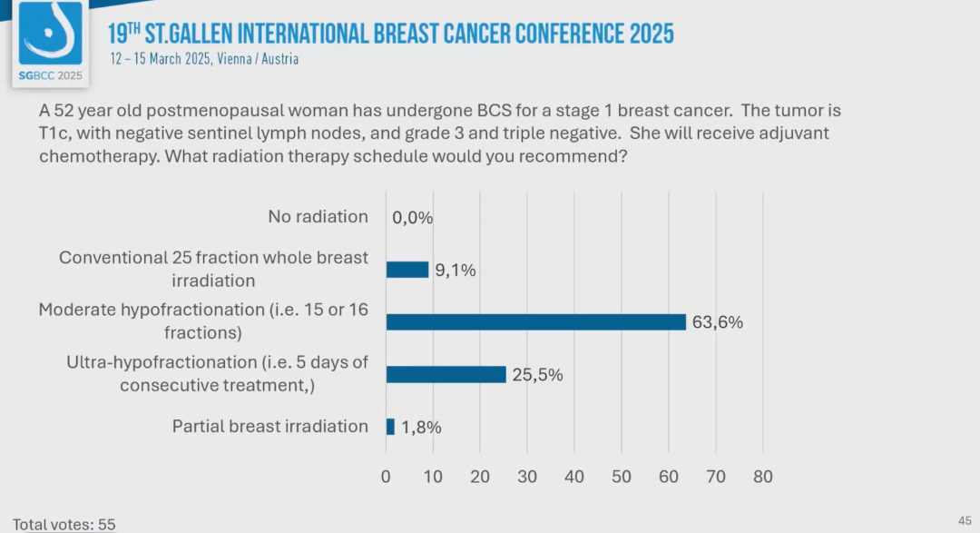Click the 0,0% value for No radiation
980x533 pixels.
[413, 218]
